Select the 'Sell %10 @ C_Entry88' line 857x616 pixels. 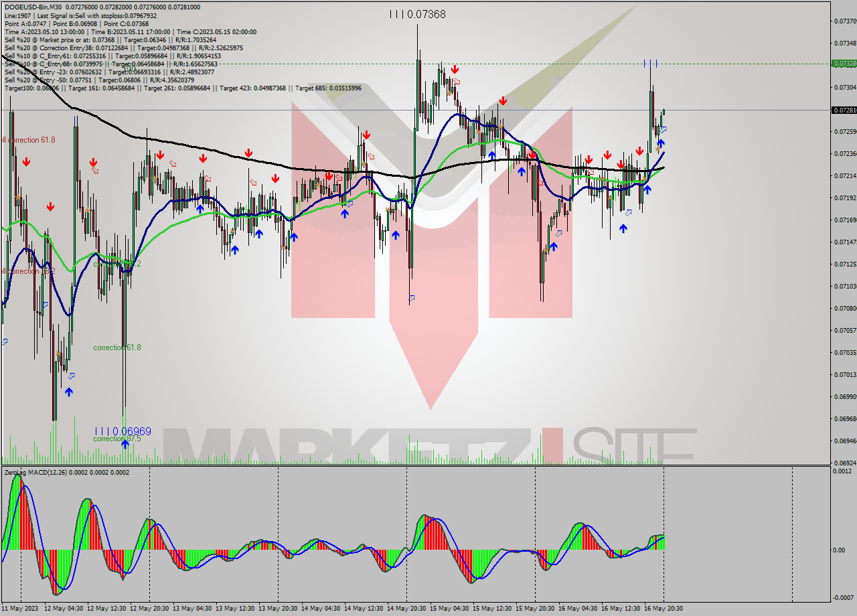point(111,64)
